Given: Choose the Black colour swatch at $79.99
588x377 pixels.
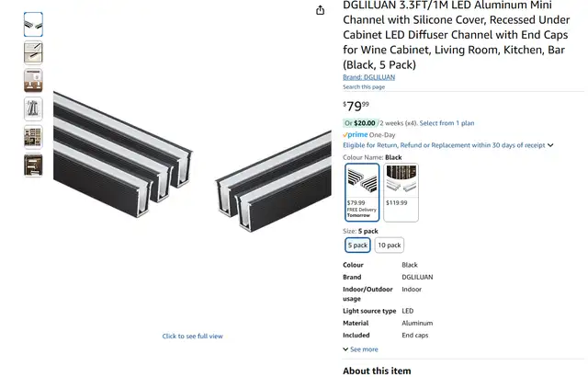Looking at the screenshot, I should click(x=362, y=192).
